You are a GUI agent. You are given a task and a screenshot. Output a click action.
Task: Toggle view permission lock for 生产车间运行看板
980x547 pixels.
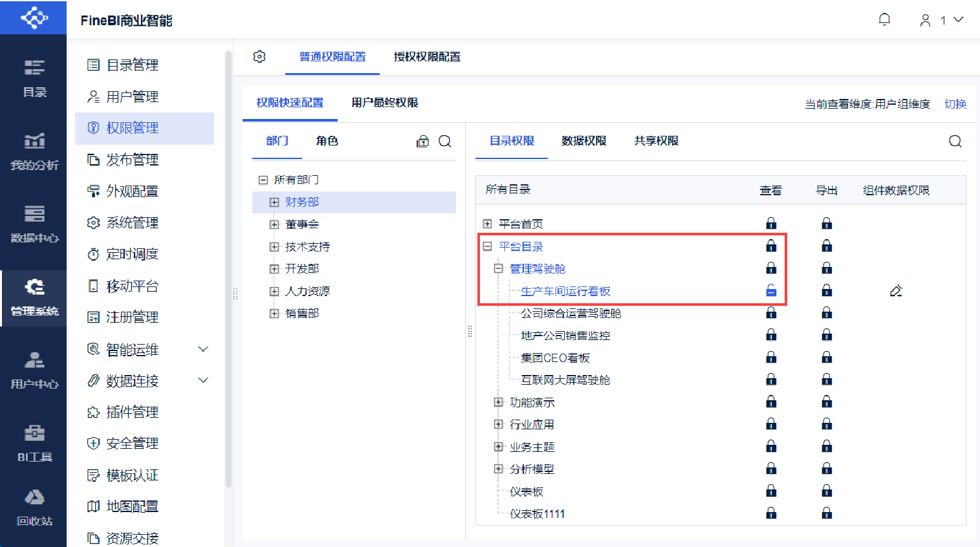[771, 291]
